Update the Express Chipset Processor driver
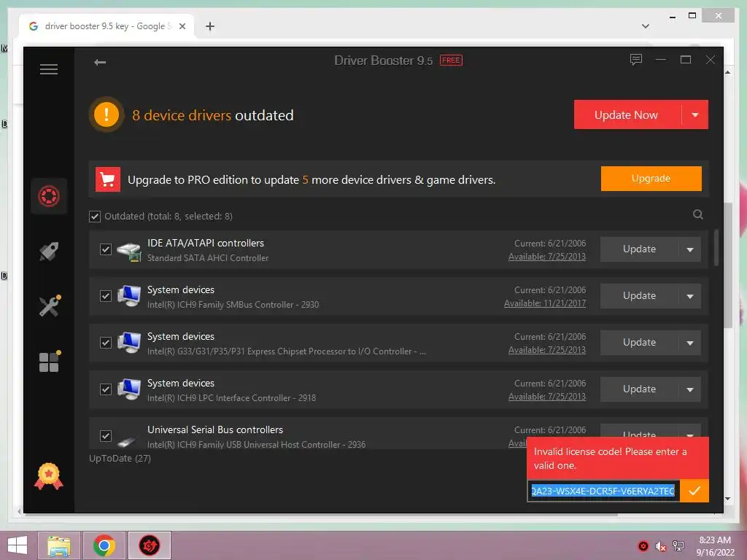This screenshot has width=747, height=560. 639,343
